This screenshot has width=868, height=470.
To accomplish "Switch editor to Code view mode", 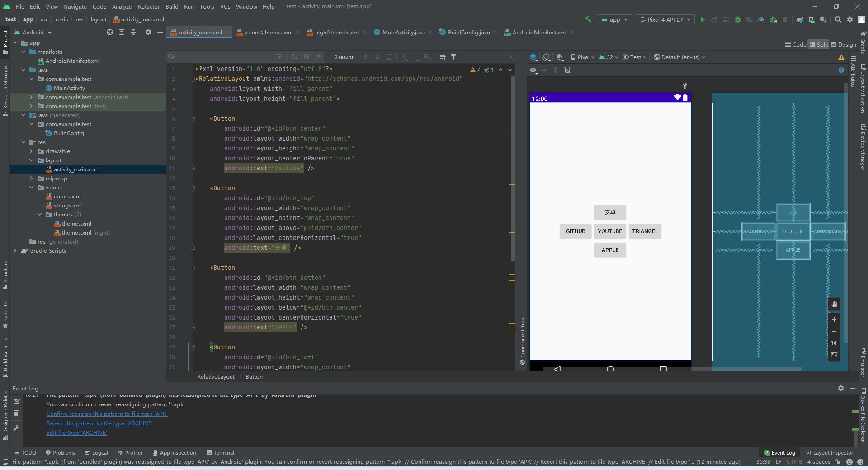I will [796, 44].
